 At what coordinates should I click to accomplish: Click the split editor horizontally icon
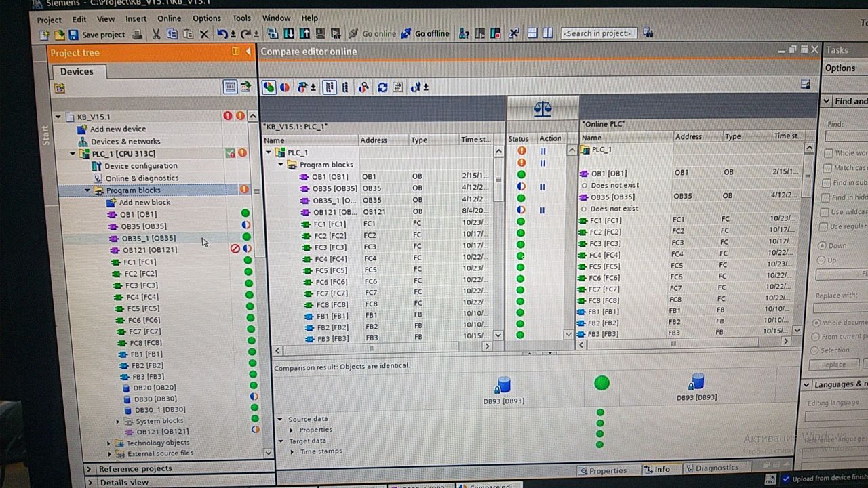[x=533, y=33]
